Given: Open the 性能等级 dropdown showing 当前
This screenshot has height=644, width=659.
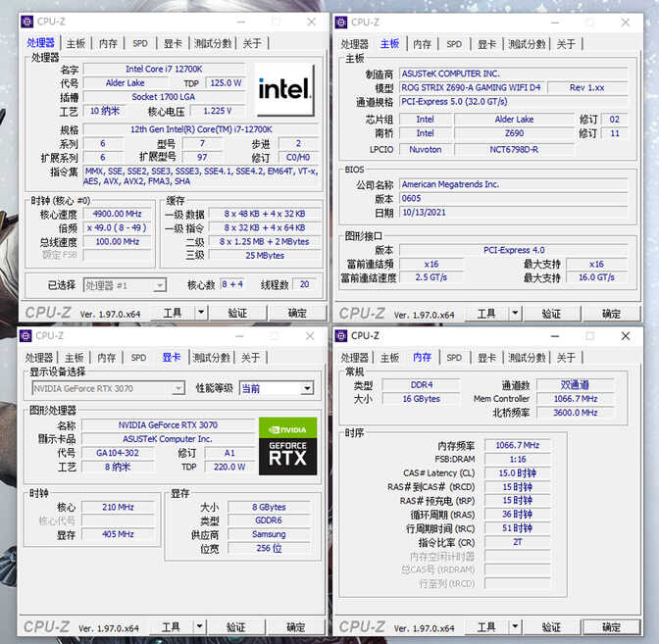Looking at the screenshot, I should tap(276, 388).
